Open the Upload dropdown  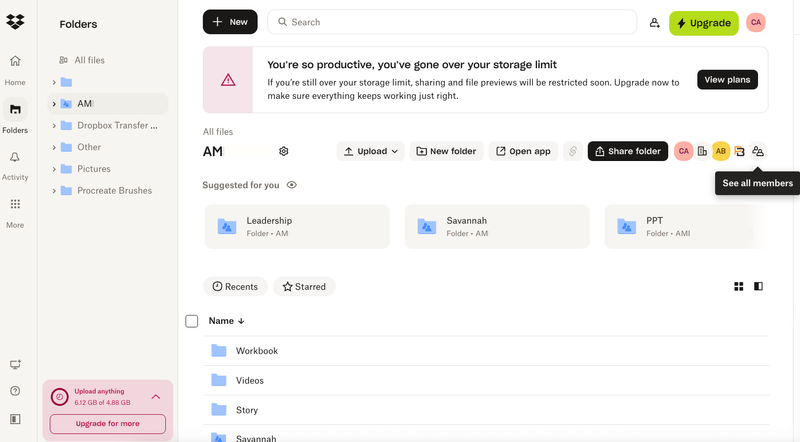click(370, 151)
